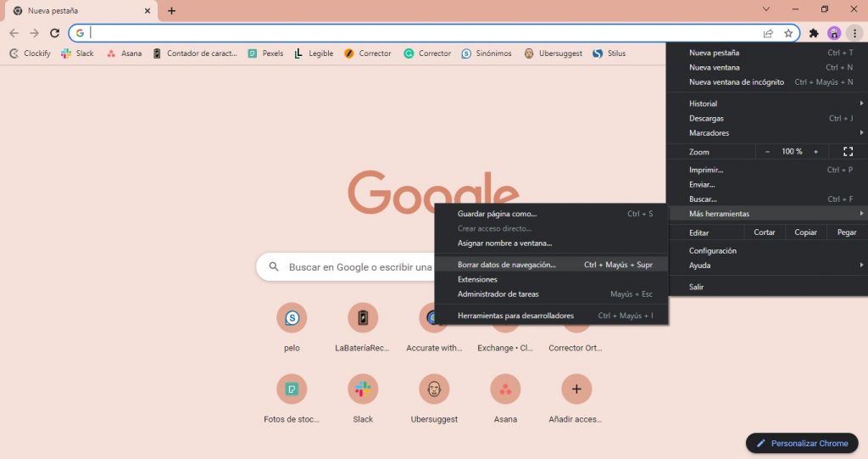
Task: Open Descargas from the menu
Action: [766, 118]
